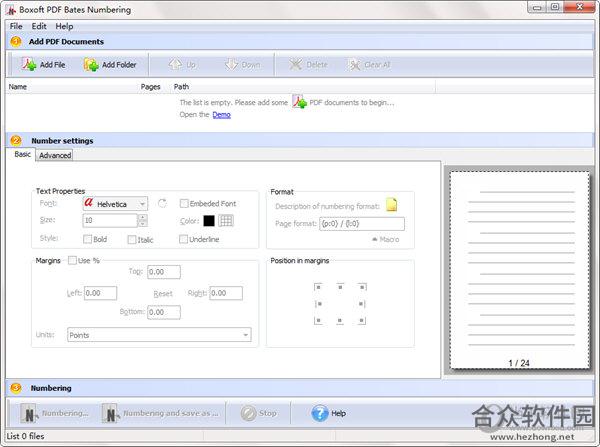Click the Reset margins button
The width and height of the screenshot is (600, 447).
(x=163, y=294)
